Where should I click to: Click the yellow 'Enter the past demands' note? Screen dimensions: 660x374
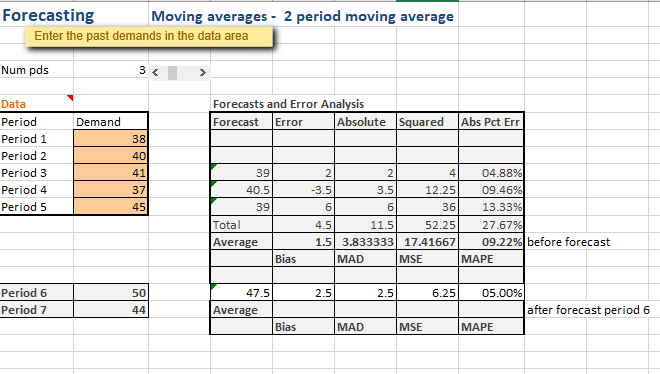click(149, 37)
